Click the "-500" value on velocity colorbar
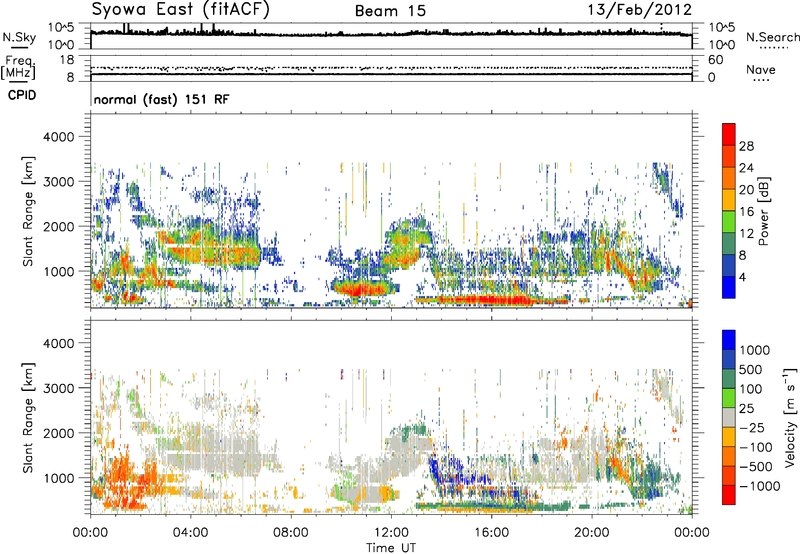The height and width of the screenshot is (554, 800). click(756, 466)
